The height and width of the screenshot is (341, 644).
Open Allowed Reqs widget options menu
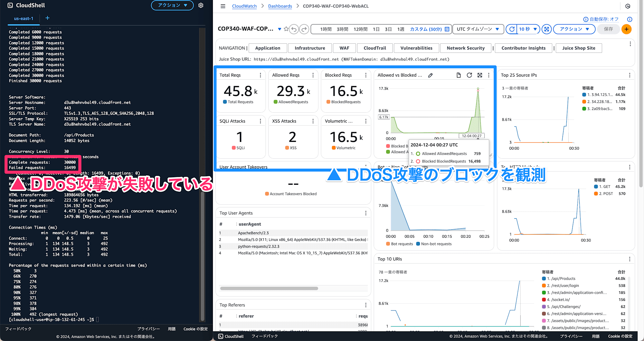click(313, 75)
